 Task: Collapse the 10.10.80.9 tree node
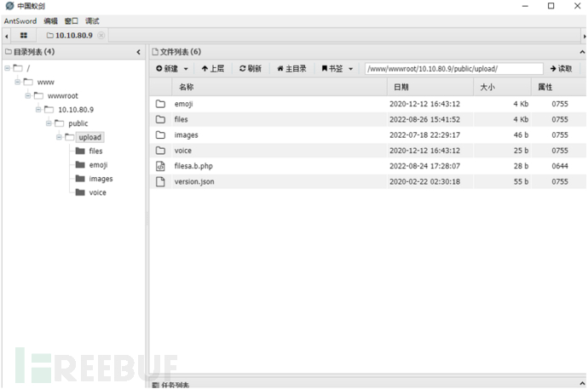[x=38, y=110]
